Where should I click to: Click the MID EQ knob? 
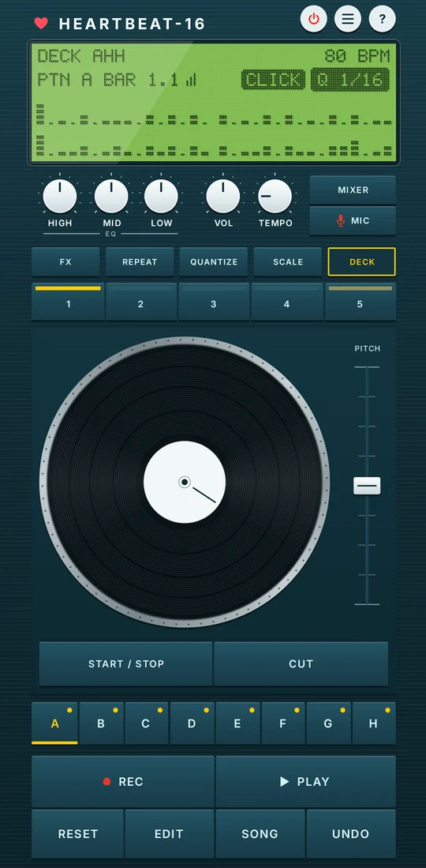111,196
